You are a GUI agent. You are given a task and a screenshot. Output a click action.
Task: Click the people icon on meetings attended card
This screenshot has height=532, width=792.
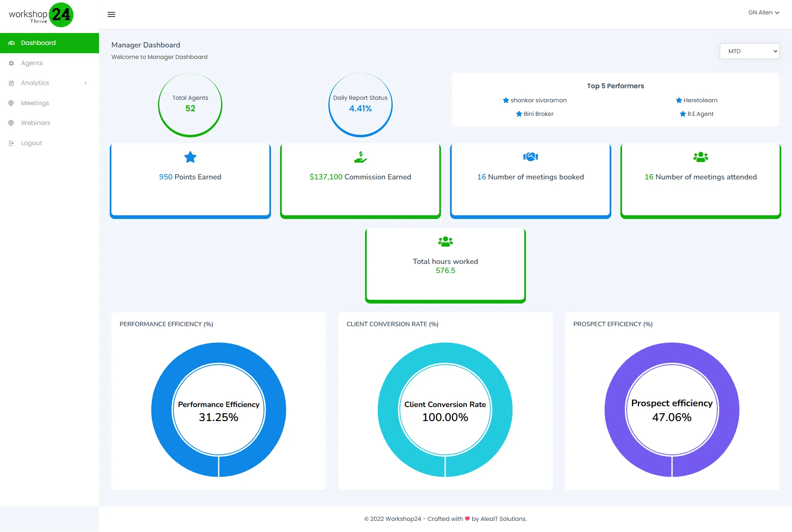click(x=701, y=157)
